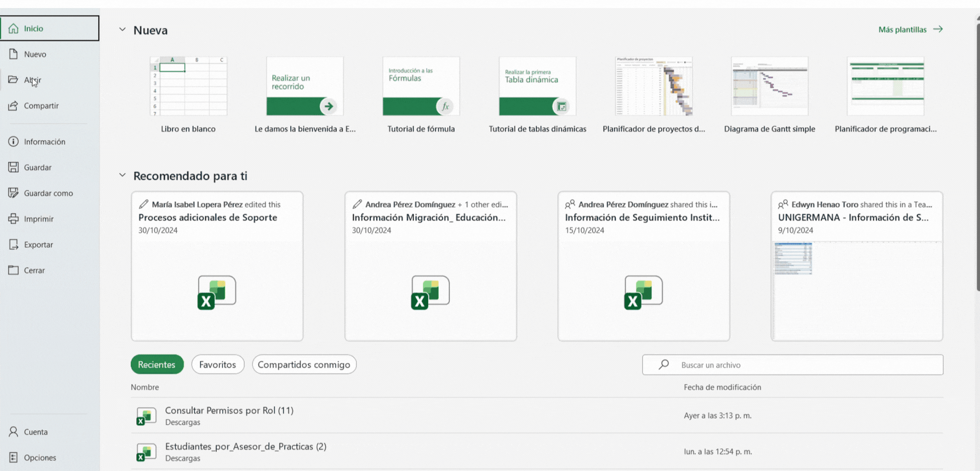Click Excel icon of Información de Seguimiento card
The width and height of the screenshot is (980, 471).
643,292
